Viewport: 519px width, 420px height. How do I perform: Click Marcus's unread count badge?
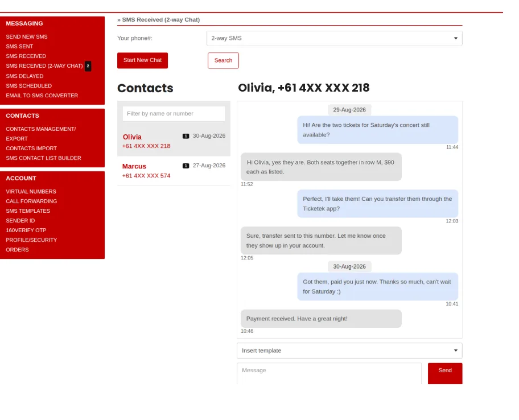pos(186,166)
